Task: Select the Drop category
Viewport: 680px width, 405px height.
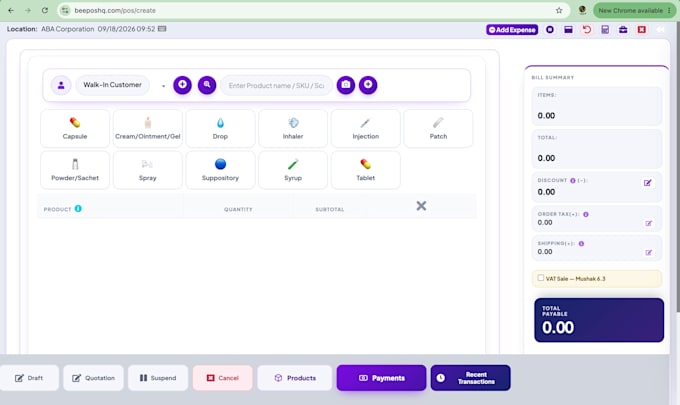Action: [x=220, y=128]
